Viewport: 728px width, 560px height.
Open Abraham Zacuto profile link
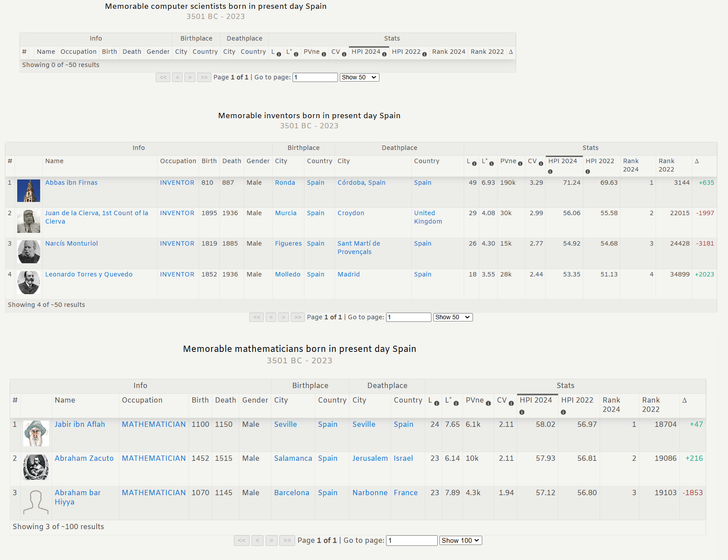84,458
